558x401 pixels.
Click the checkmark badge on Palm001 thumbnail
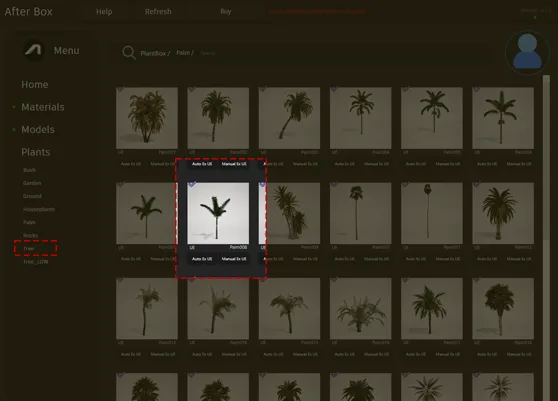tap(121, 89)
